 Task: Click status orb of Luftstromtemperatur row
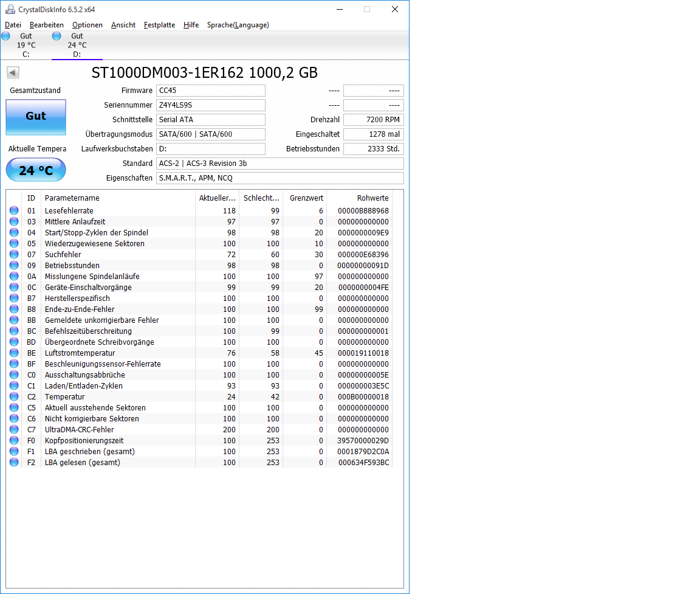tap(15, 353)
